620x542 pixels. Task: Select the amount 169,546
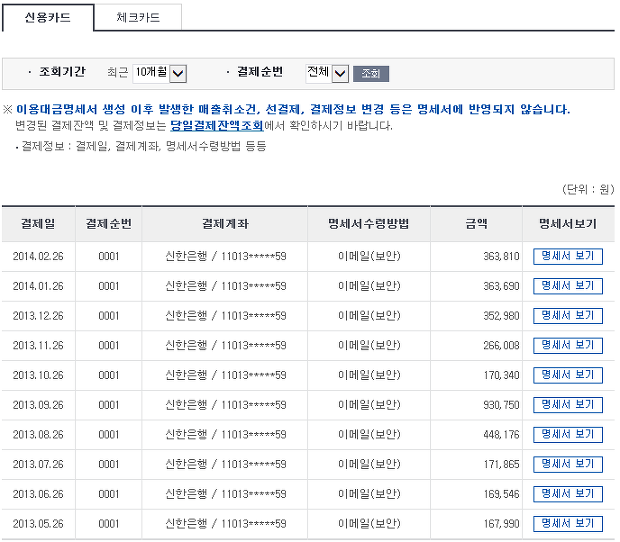(501, 494)
